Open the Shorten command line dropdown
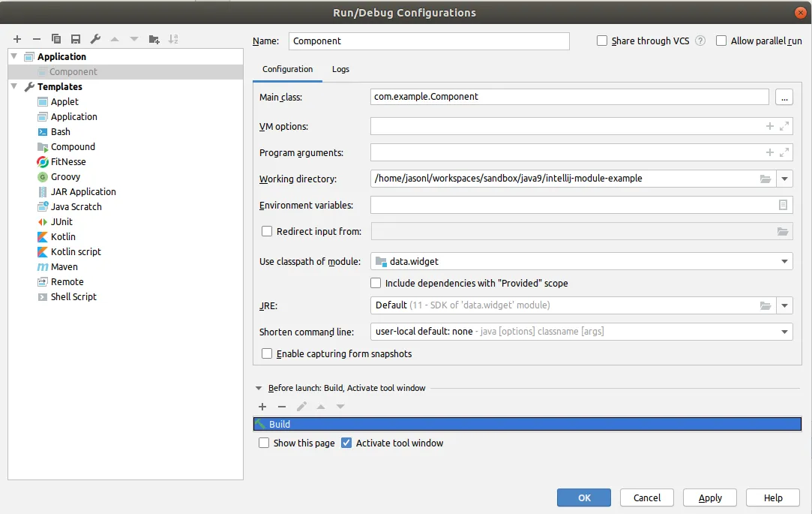 784,332
